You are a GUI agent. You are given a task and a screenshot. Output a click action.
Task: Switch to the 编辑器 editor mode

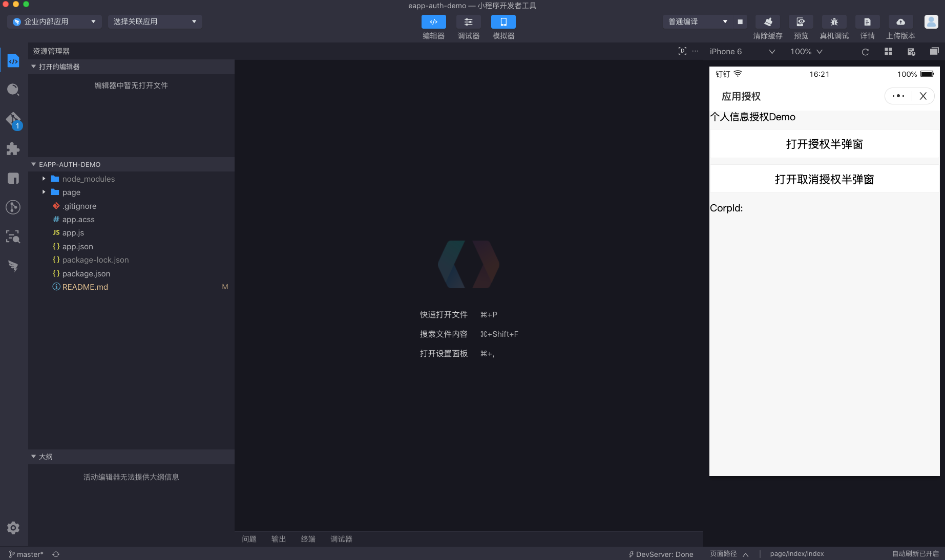[x=433, y=21]
